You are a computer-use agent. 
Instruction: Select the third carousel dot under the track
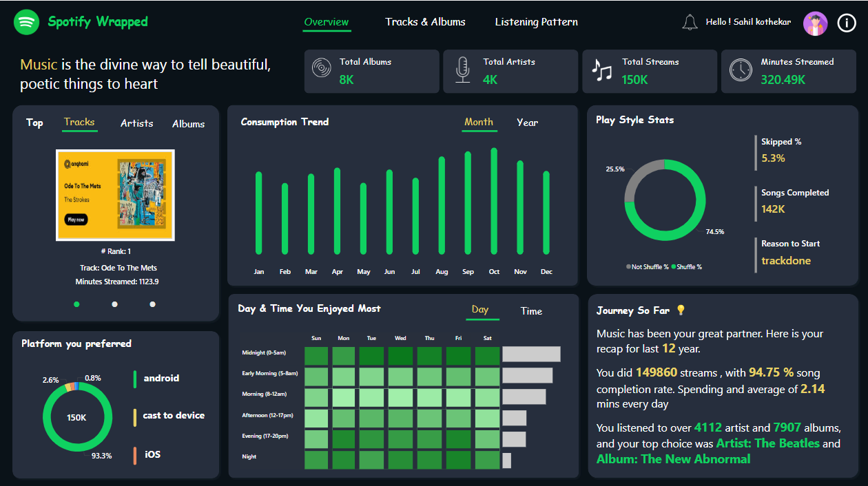click(152, 304)
